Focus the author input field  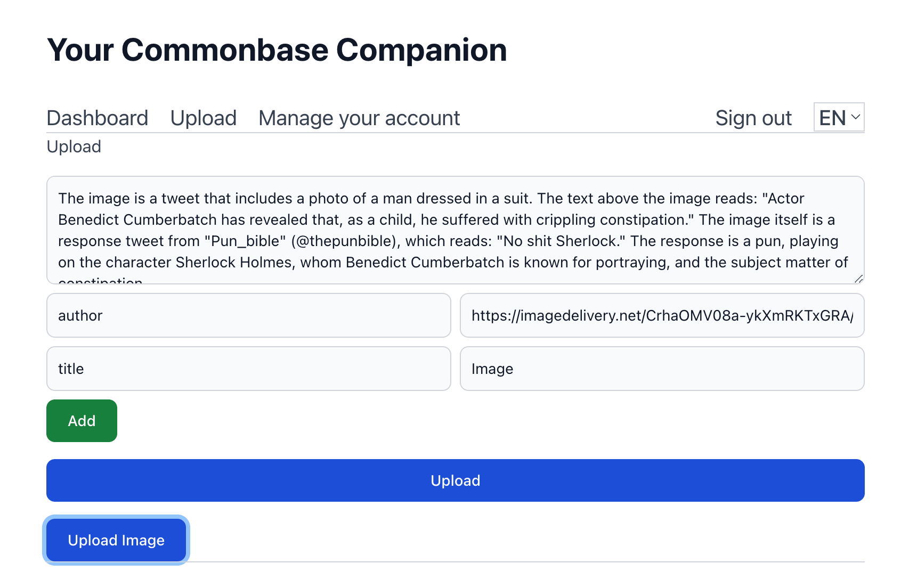[x=248, y=315]
